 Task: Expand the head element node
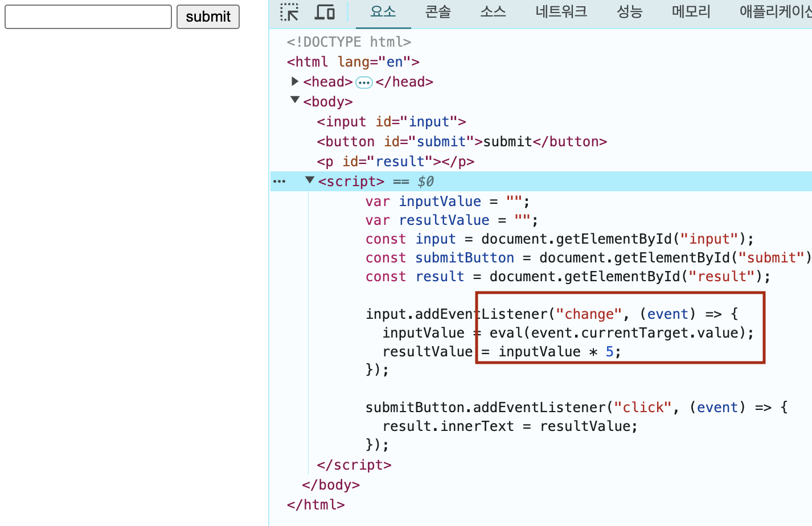tap(295, 81)
